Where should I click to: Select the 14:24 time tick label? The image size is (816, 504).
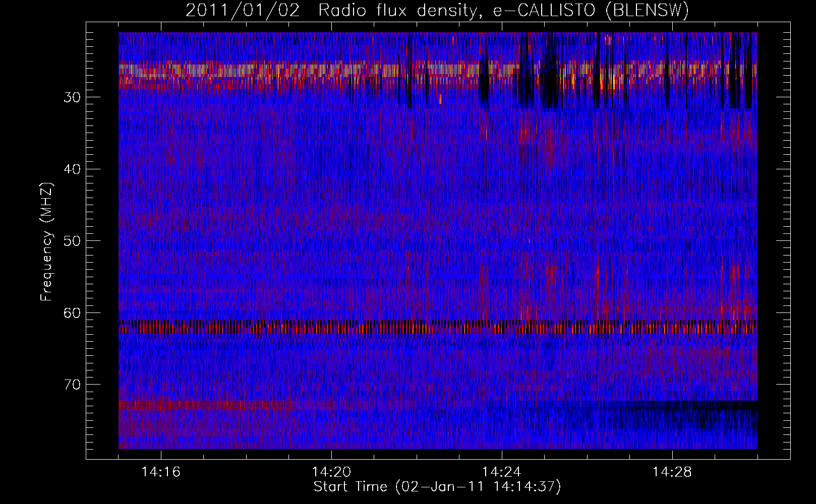[502, 472]
